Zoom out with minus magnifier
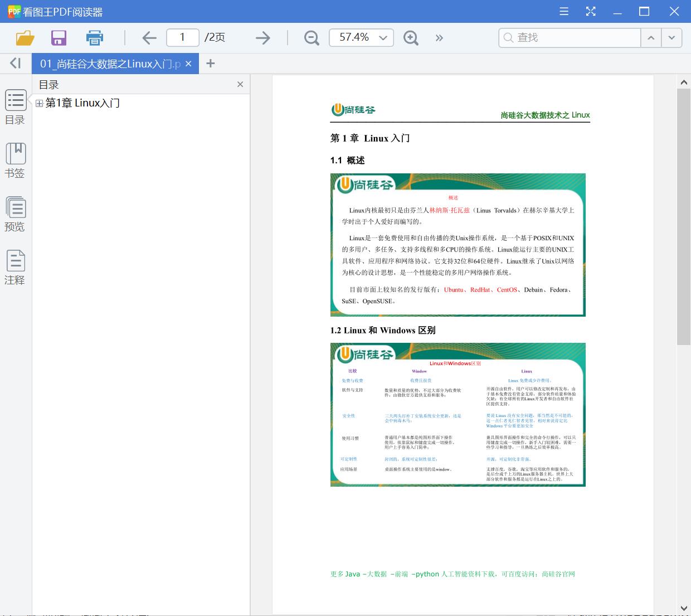Screen dimensions: 691x616 (312, 38)
